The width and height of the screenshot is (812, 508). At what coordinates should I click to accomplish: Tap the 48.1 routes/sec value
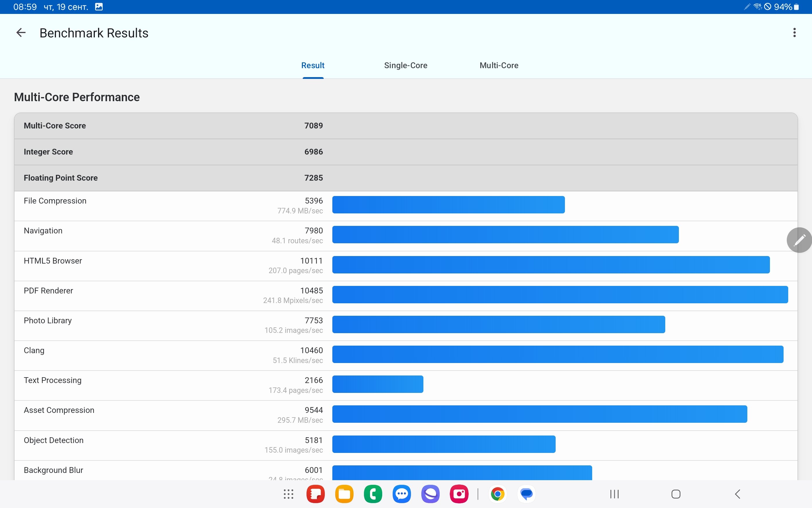point(297,241)
